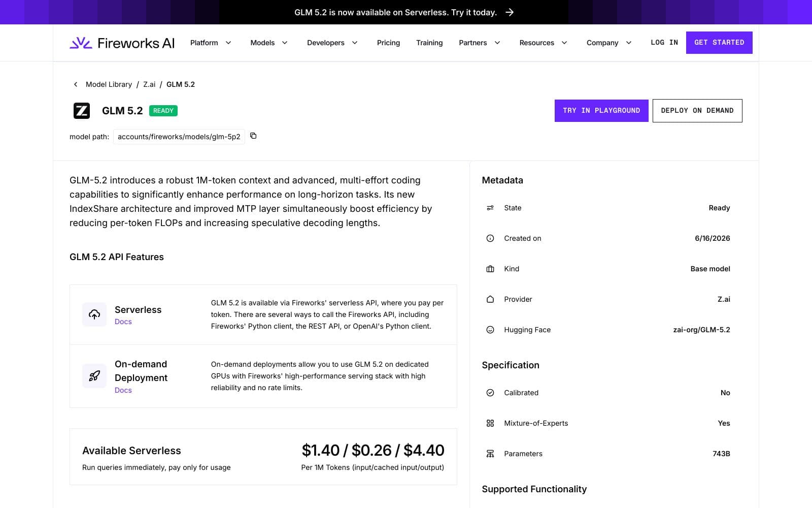Click the 743B parameters value
Screen dimensions: 812x508
721,454
